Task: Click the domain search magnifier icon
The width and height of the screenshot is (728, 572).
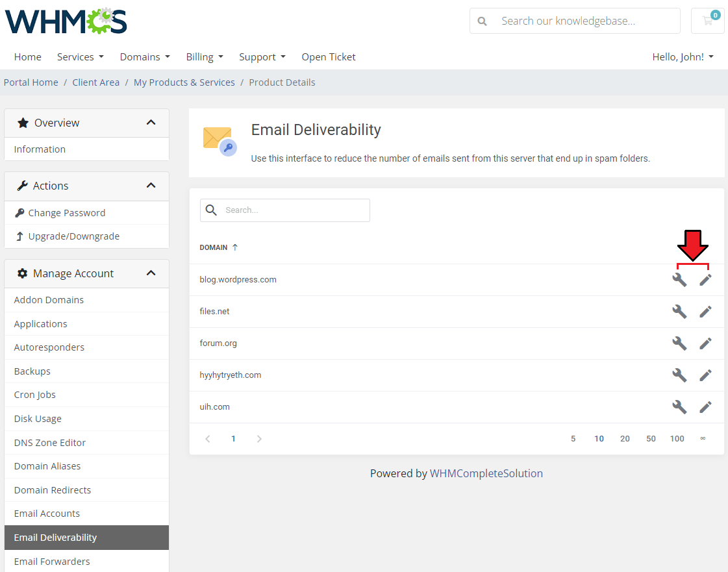Action: point(211,210)
